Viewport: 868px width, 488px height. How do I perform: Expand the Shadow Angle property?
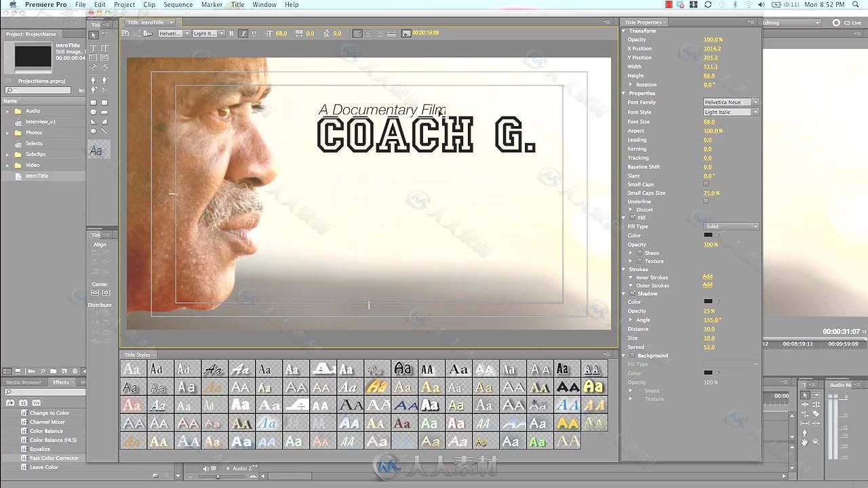(631, 320)
